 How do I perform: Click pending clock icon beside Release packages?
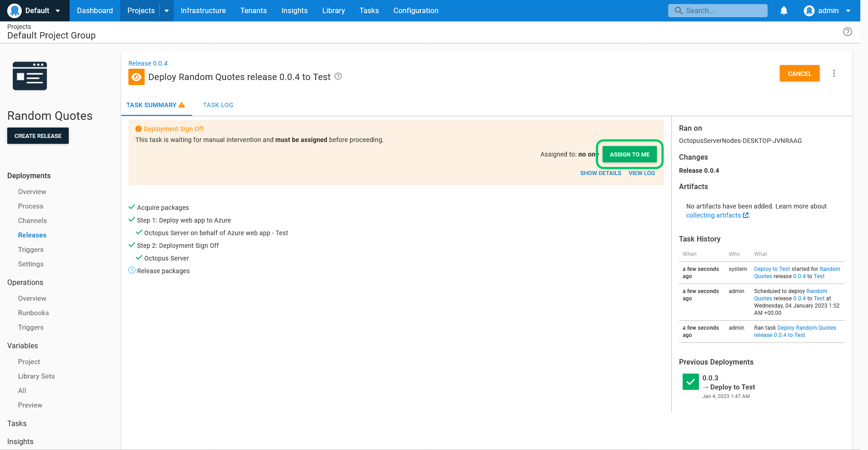click(132, 270)
